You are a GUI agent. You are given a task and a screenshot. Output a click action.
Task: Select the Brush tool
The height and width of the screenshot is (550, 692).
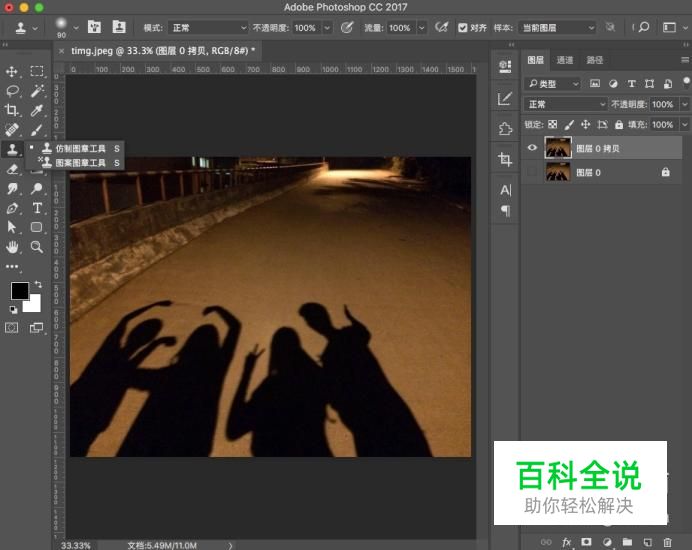point(37,130)
